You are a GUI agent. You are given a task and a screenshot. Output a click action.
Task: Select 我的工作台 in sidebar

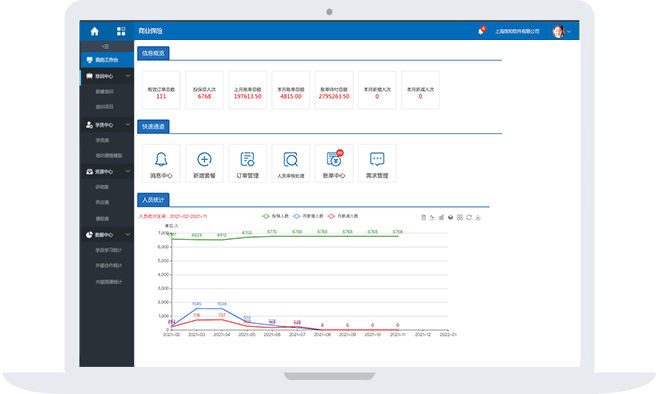click(x=107, y=60)
